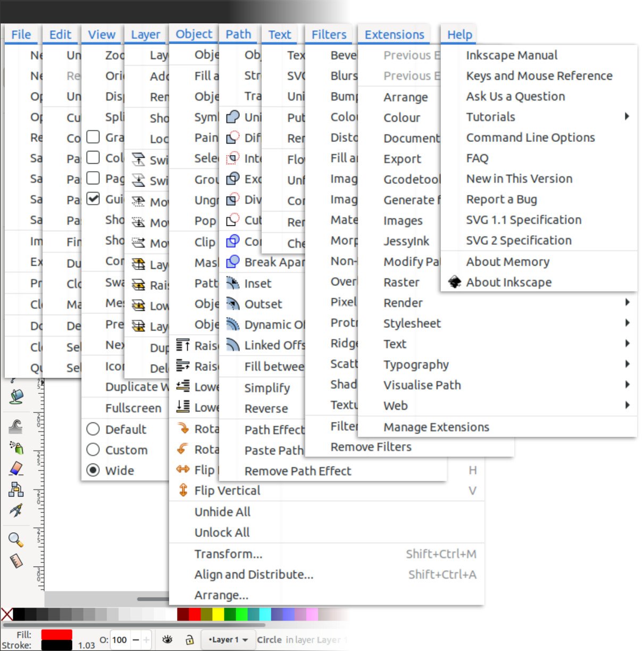Select the Paint Bucket tool

[16, 396]
